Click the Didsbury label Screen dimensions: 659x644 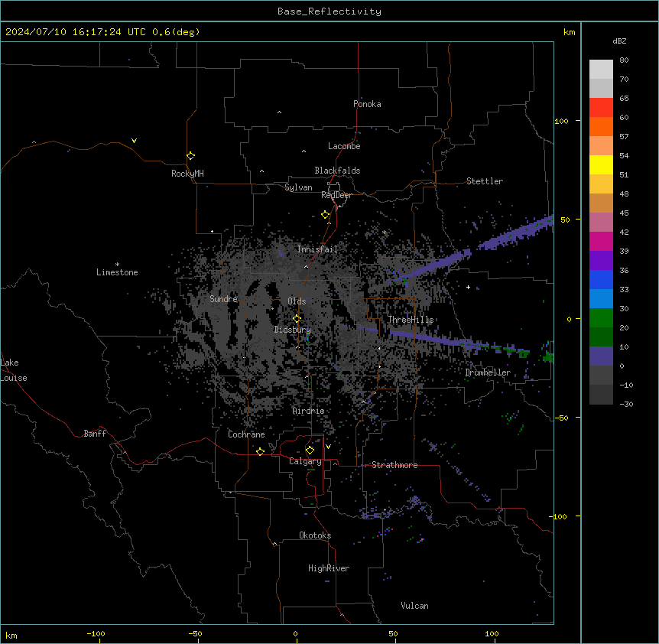click(293, 330)
